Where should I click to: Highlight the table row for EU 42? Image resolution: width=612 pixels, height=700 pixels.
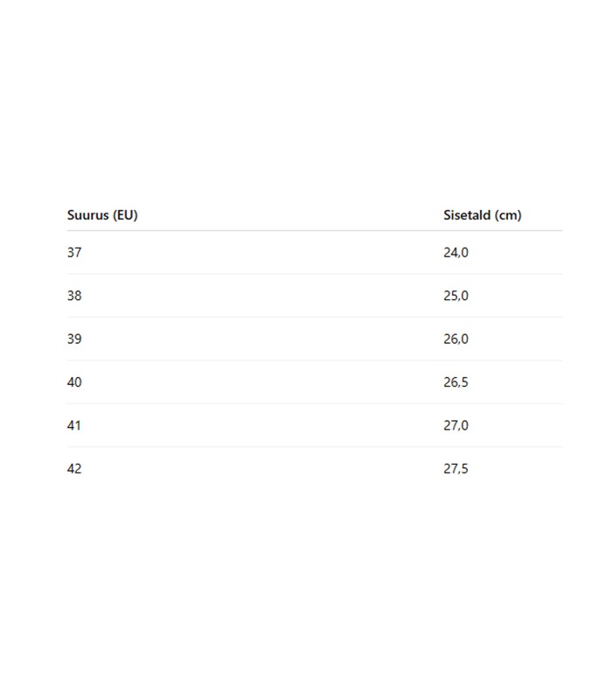click(262, 469)
